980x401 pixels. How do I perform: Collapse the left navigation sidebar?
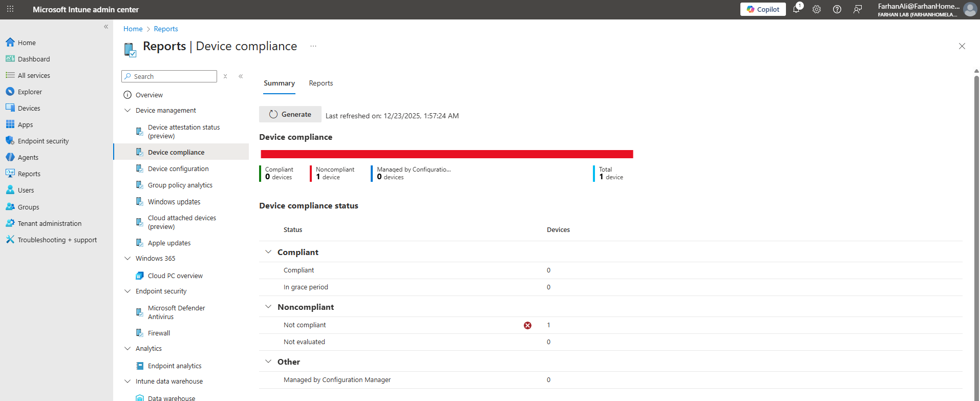(x=106, y=27)
